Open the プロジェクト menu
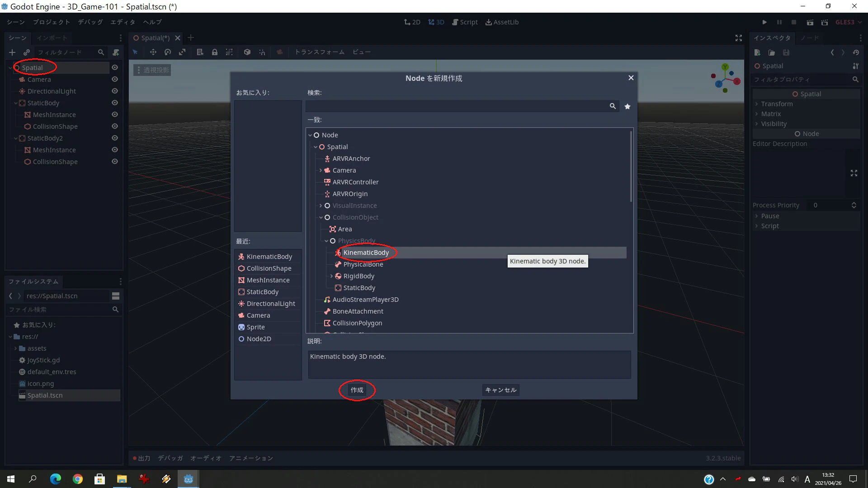The height and width of the screenshot is (488, 868). pyautogui.click(x=51, y=22)
